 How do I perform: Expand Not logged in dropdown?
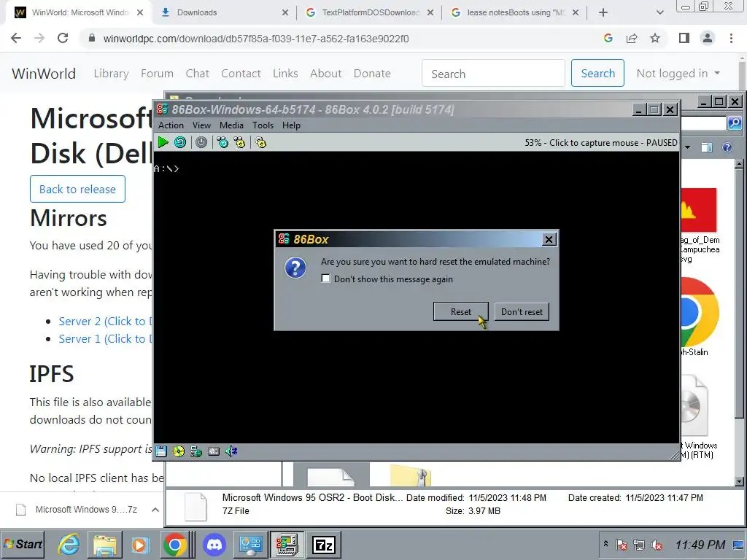(x=678, y=74)
